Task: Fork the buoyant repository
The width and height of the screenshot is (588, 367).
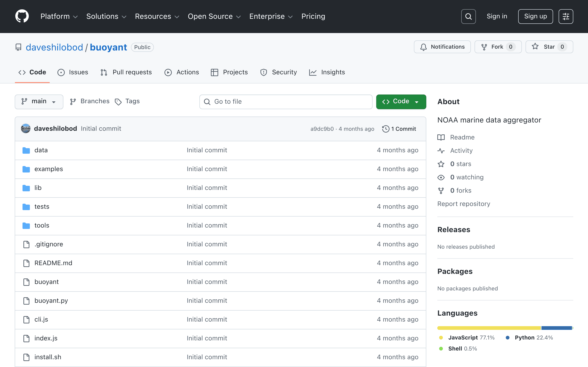Action: tap(498, 47)
